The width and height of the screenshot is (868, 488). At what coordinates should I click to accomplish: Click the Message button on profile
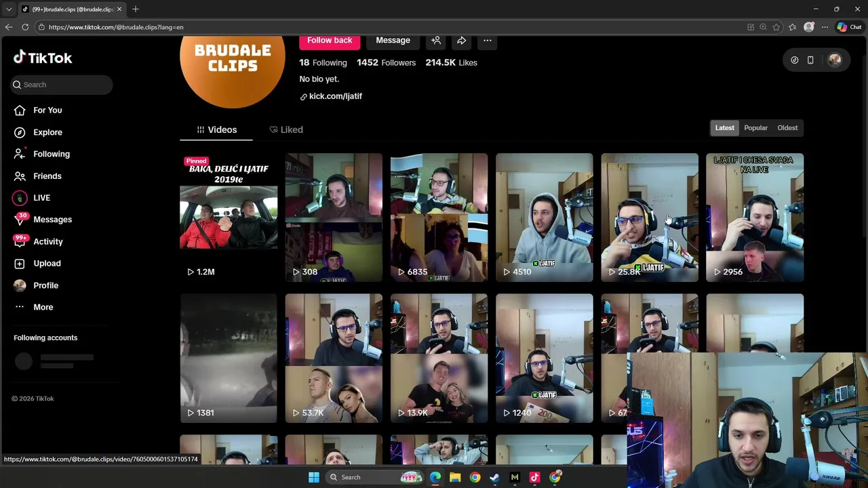click(x=393, y=41)
